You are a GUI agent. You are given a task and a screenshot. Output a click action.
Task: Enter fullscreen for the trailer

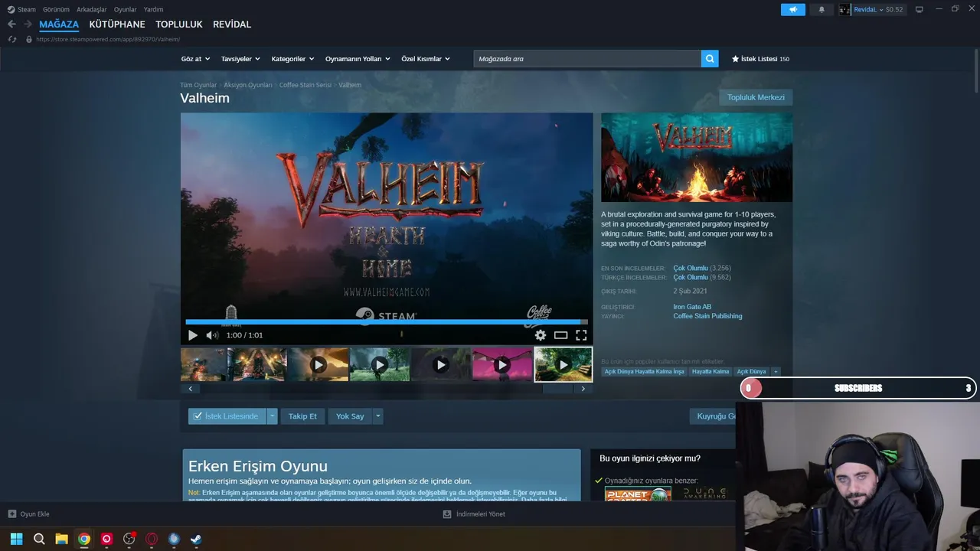point(581,335)
